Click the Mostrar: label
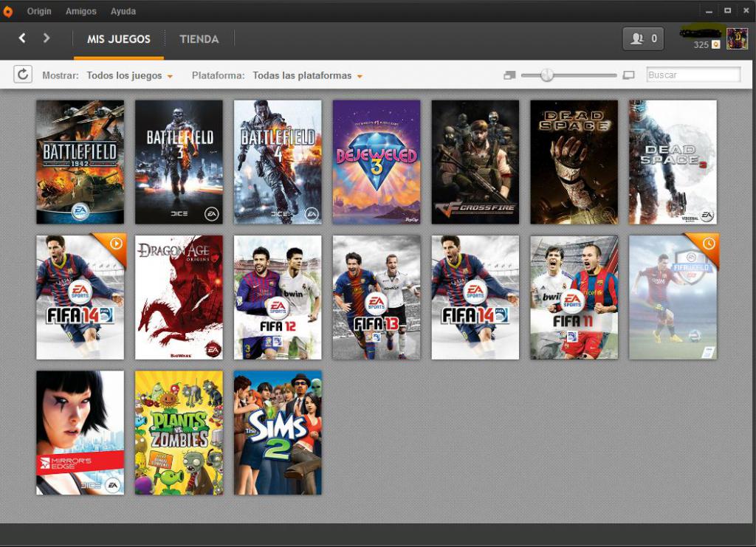The width and height of the screenshot is (756, 547). (61, 75)
